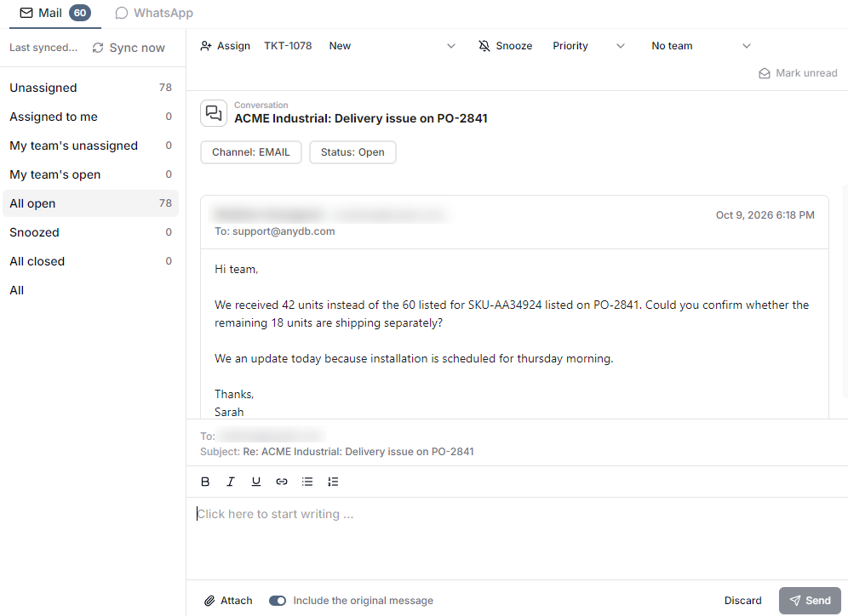The width and height of the screenshot is (848, 616).
Task: Open the Priority dropdown
Action: 588,46
